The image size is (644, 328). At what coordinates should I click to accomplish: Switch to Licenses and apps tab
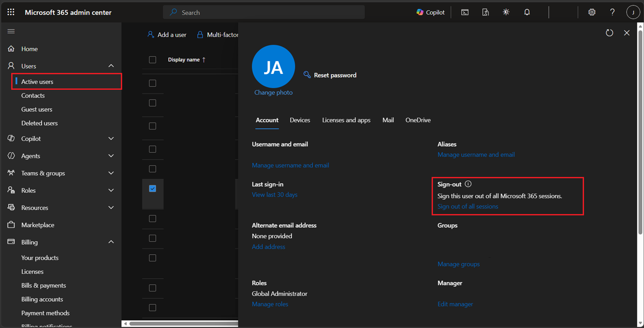click(346, 120)
